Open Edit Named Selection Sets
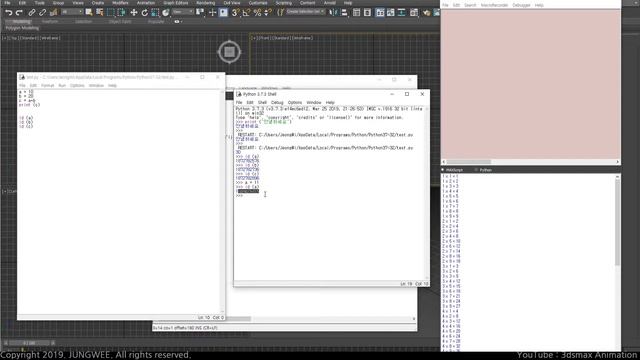The height and width of the screenshot is (360, 640). click(x=280, y=13)
